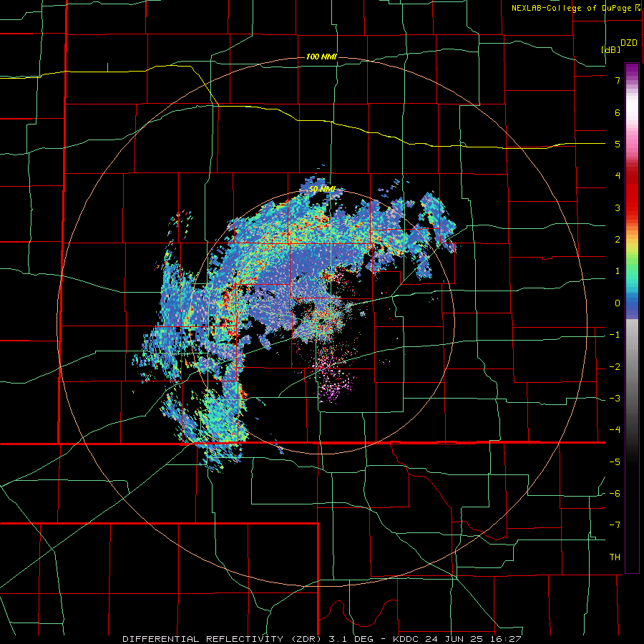Click the -3 value on the color scale
The image size is (644, 644).
(615, 399)
